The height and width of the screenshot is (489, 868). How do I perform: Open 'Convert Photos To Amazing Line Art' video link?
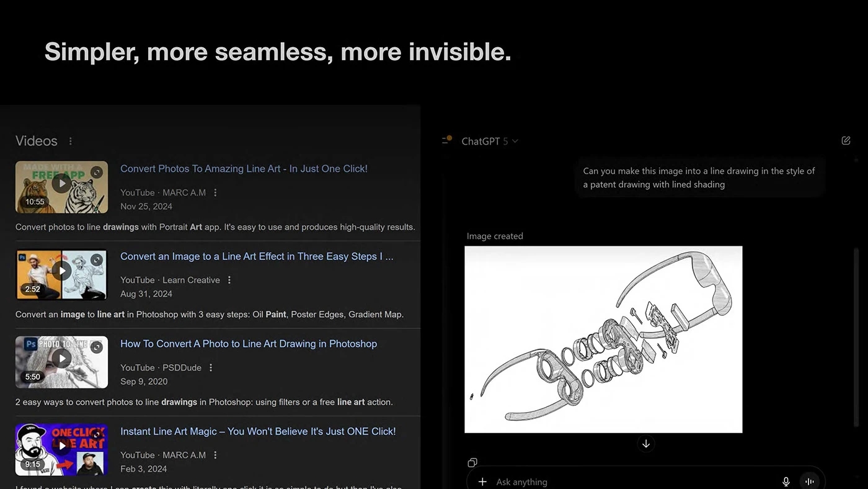(244, 169)
